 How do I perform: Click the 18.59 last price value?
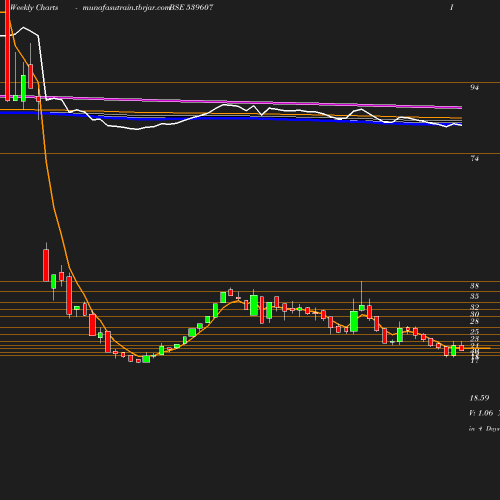coord(479,398)
